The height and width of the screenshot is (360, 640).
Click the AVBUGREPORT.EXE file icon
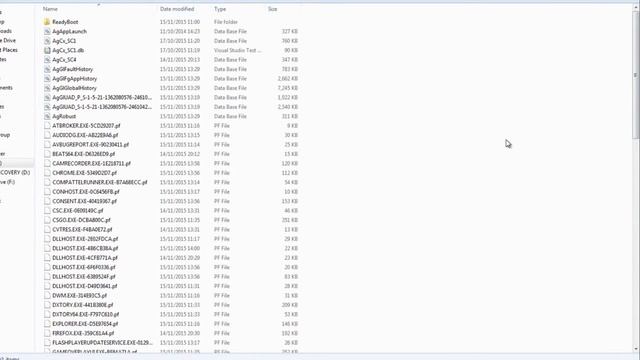[x=47, y=144]
